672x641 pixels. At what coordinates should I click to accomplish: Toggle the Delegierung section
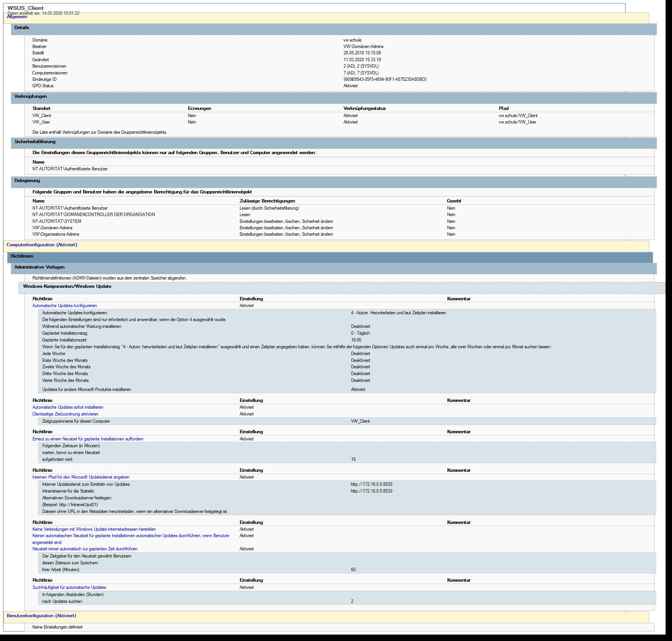pyautogui.click(x=27, y=181)
